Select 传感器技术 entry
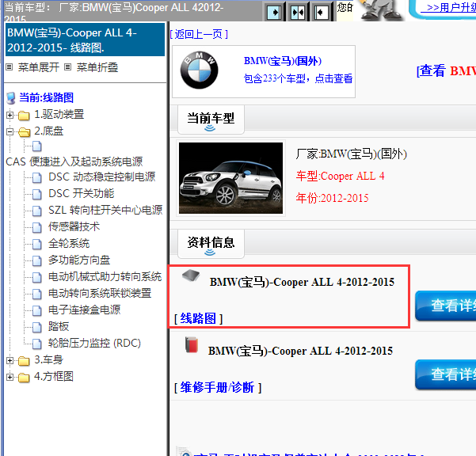476x456 pixels. pos(74,226)
